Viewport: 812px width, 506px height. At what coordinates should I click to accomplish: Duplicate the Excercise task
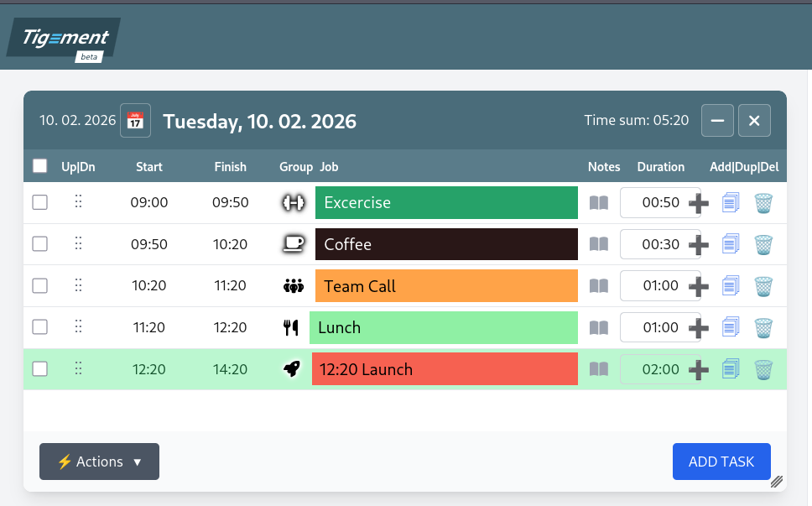click(x=730, y=201)
